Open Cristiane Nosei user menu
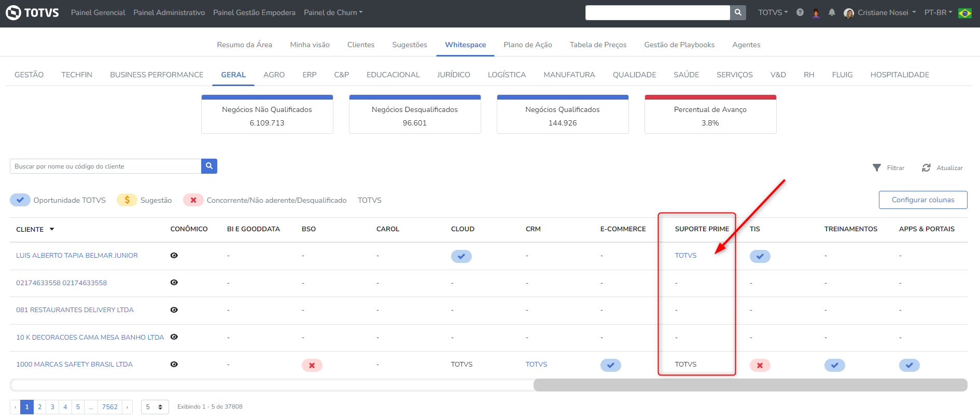980x420 pixels. point(887,12)
